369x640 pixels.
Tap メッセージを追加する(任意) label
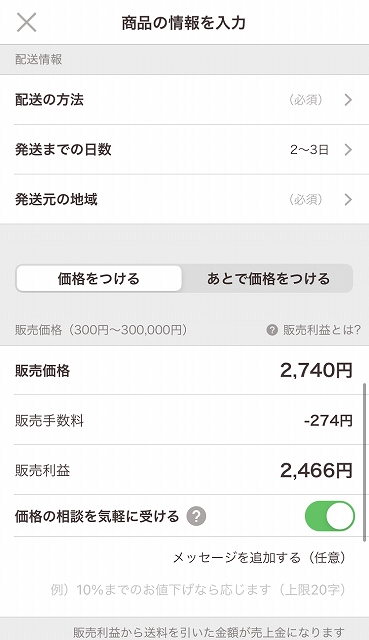[259, 558]
